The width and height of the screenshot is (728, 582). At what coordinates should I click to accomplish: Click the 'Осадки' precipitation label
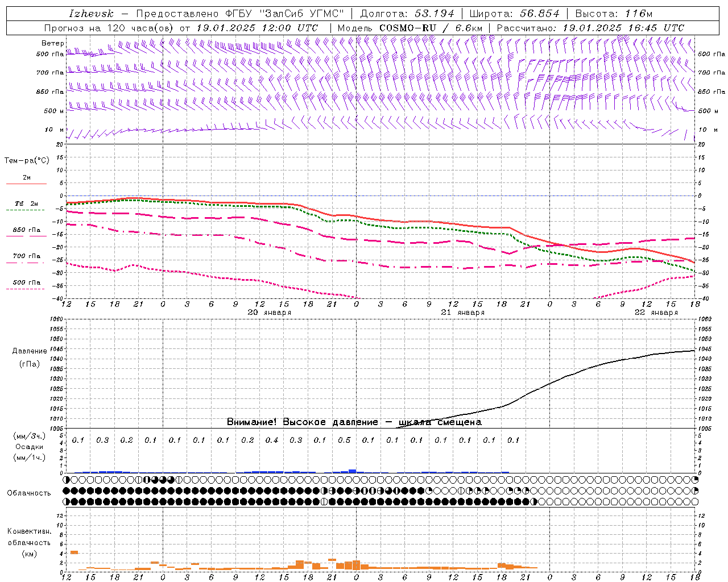(30, 447)
